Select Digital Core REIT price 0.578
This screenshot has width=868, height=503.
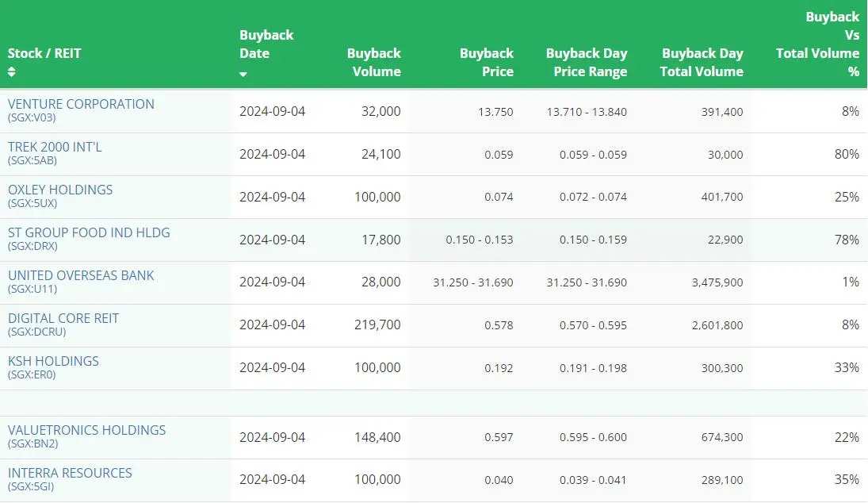pyautogui.click(x=499, y=325)
